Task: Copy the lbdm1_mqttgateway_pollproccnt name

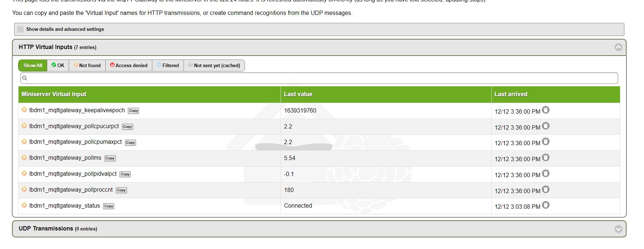Action: [x=121, y=190]
